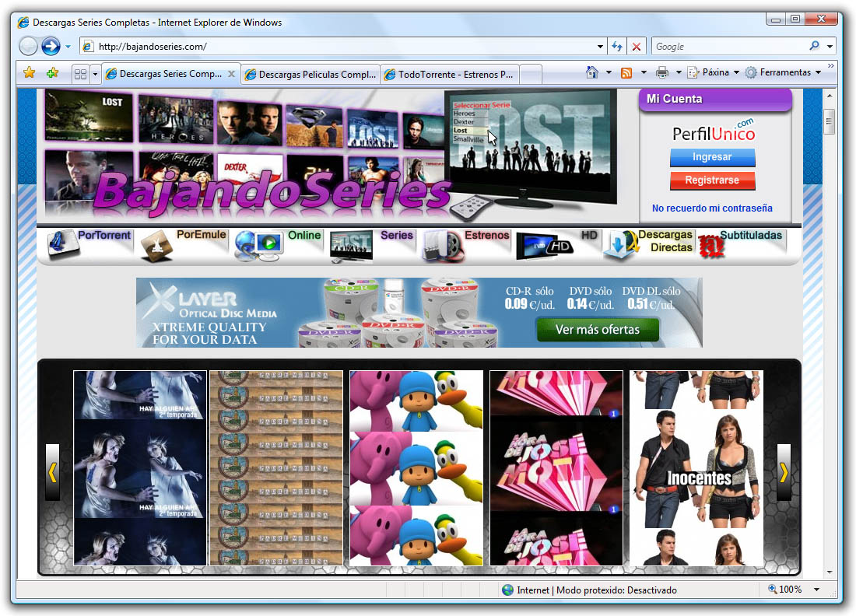This screenshot has width=856, height=616.
Task: Switch to Descargas Peliculas Compl... tab
Action: point(311,74)
